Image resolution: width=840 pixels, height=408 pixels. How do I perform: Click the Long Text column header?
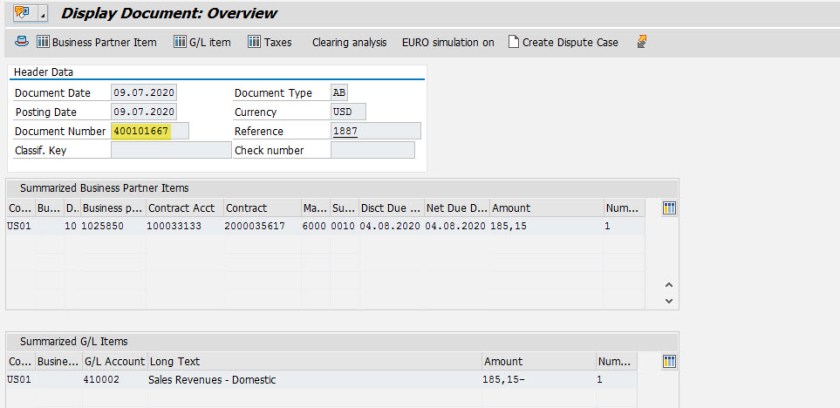(x=314, y=362)
